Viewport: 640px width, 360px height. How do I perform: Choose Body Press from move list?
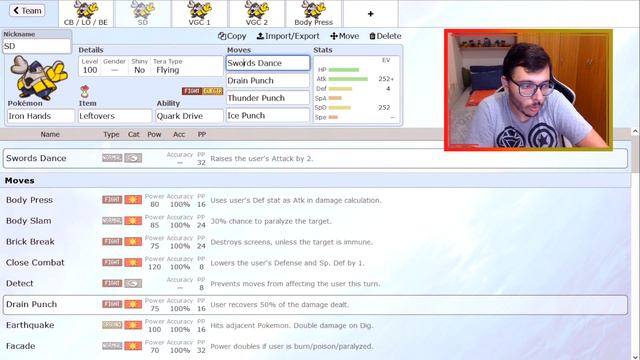[x=315, y=200]
